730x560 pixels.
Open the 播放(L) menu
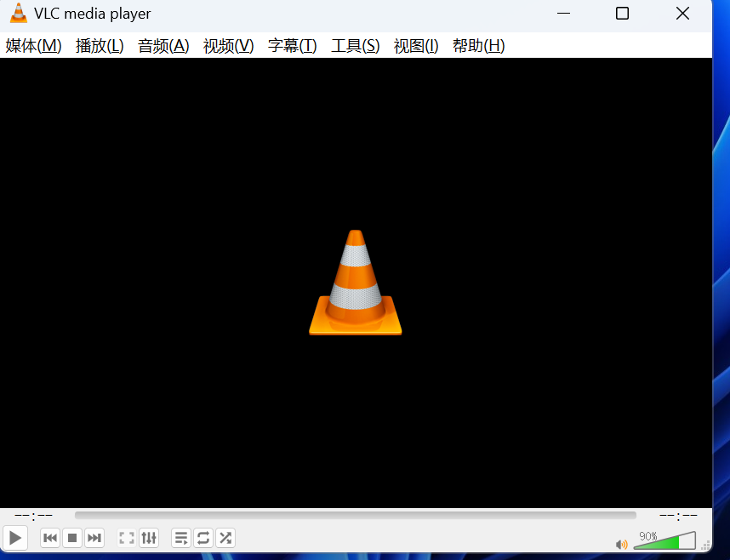100,46
